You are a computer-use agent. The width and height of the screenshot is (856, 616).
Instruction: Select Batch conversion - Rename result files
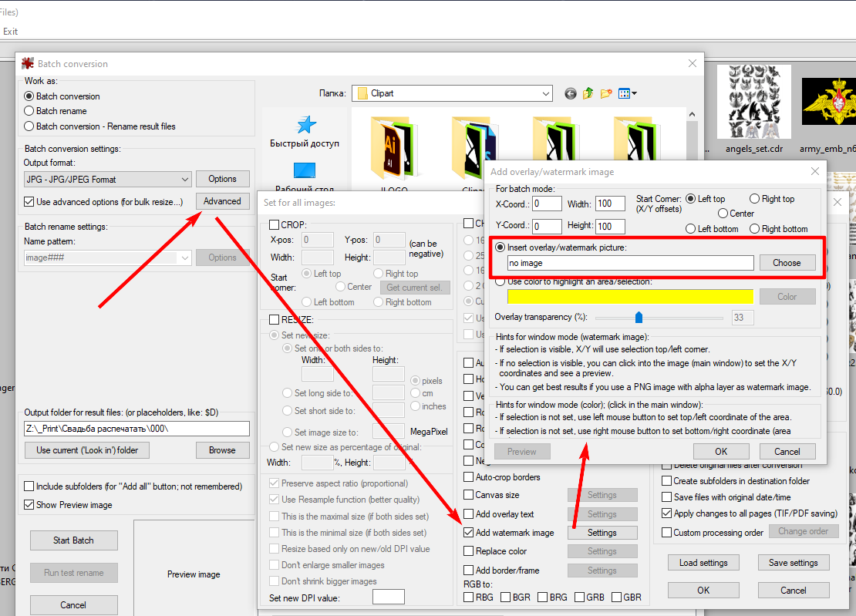tap(29, 126)
